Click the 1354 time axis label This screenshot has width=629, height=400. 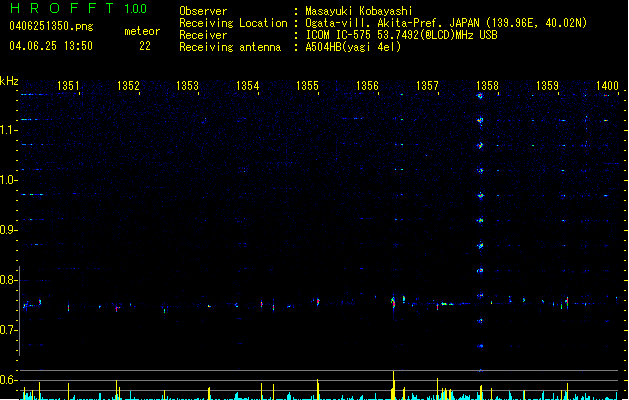tap(248, 86)
